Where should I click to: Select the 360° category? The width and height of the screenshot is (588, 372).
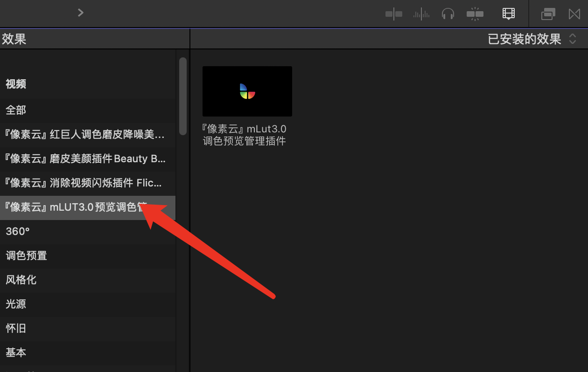(x=88, y=231)
